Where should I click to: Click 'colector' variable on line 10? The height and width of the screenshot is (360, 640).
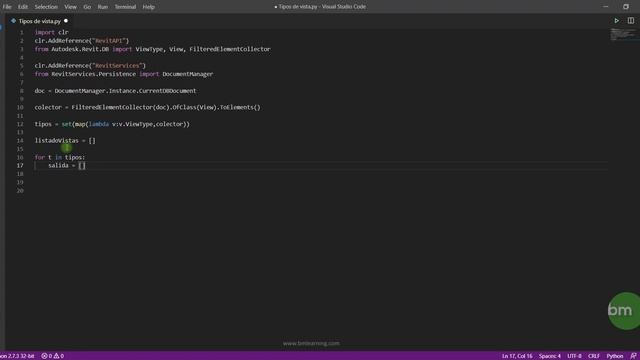[x=48, y=107]
